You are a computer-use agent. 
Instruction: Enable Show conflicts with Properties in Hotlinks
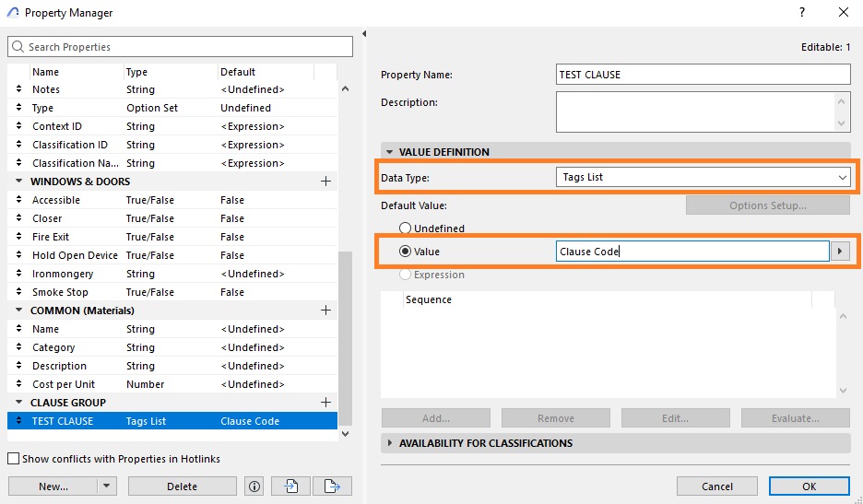click(x=13, y=458)
